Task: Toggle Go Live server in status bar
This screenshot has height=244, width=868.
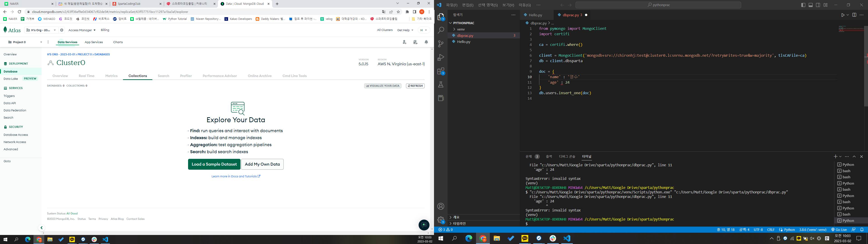Action: [839, 230]
